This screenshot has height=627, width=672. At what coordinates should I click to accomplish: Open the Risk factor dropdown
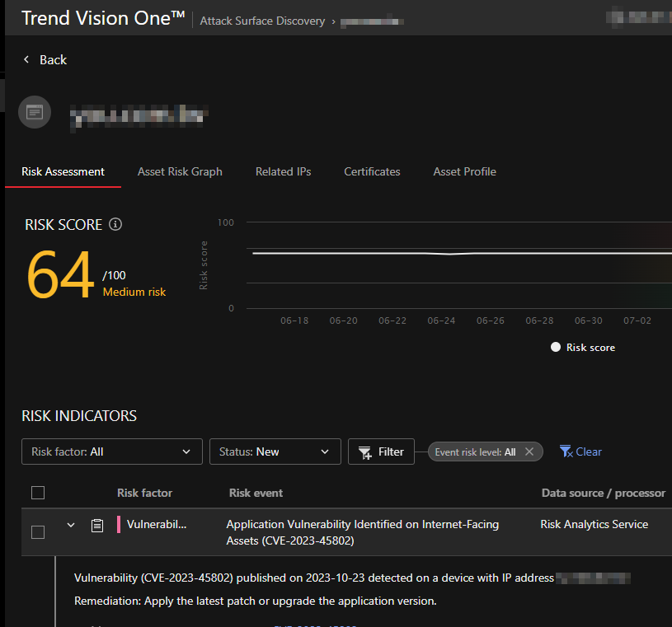(111, 452)
